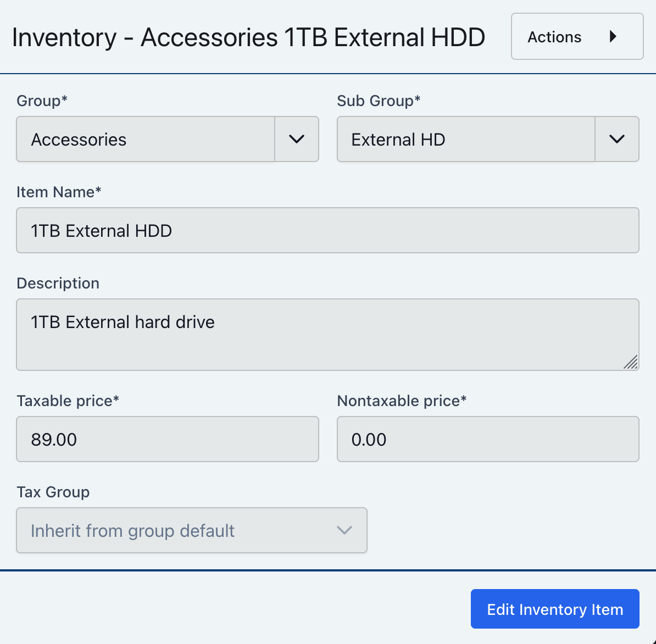
Task: Open the Actions menu button
Action: 577,36
